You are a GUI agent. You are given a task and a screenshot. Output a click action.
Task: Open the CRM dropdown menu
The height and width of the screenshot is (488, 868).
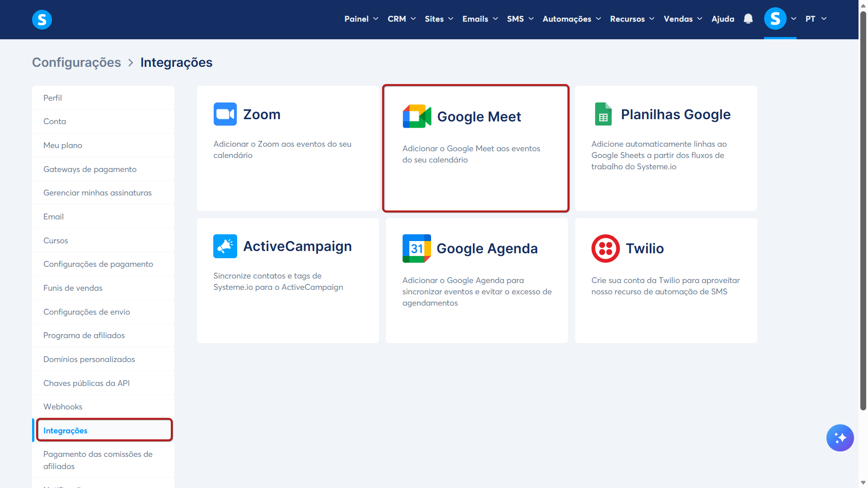pos(401,19)
